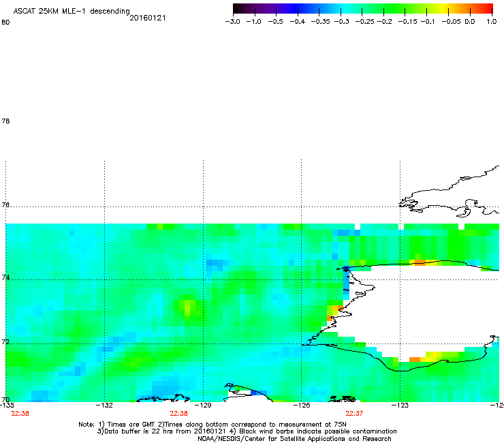Click the "-1.0" color scale label
Image resolution: width=504 pixels, height=443 pixels.
(x=253, y=22)
